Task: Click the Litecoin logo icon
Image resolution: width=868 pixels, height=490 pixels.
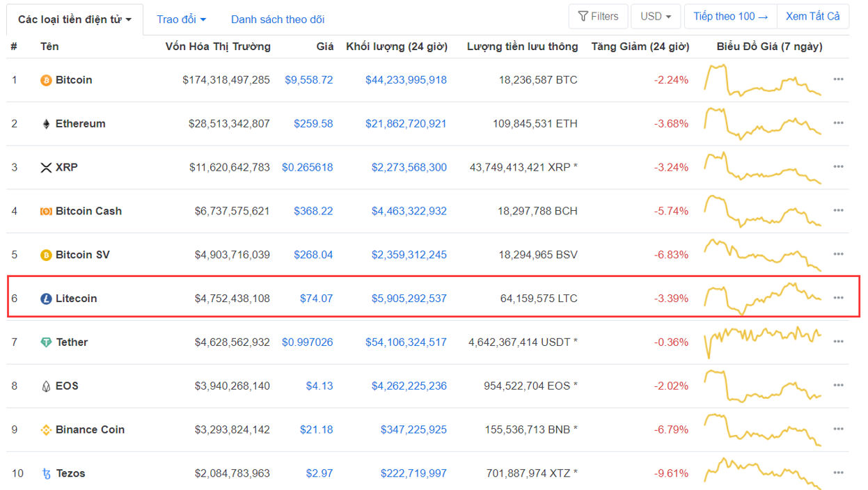Action: pos(46,299)
